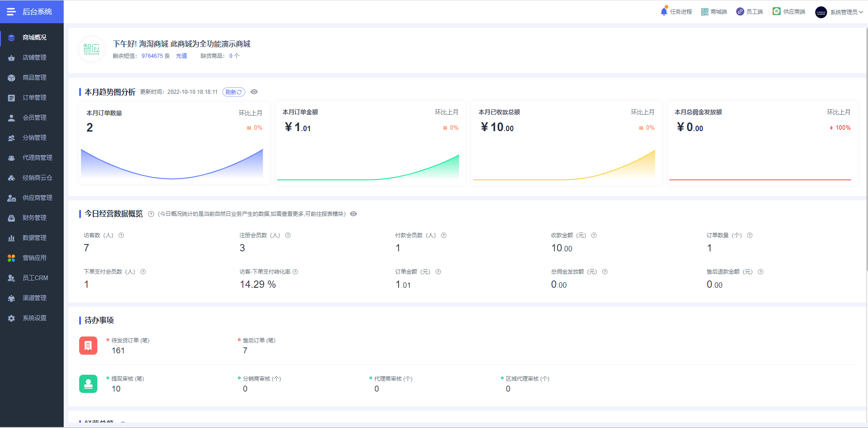Click the vertical page scrollbar
868x428 pixels.
866,149
